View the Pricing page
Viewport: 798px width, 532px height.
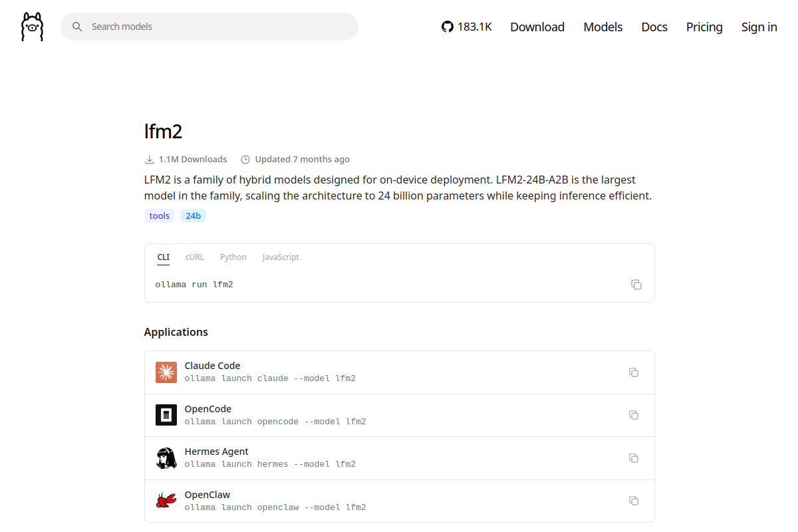tap(704, 27)
